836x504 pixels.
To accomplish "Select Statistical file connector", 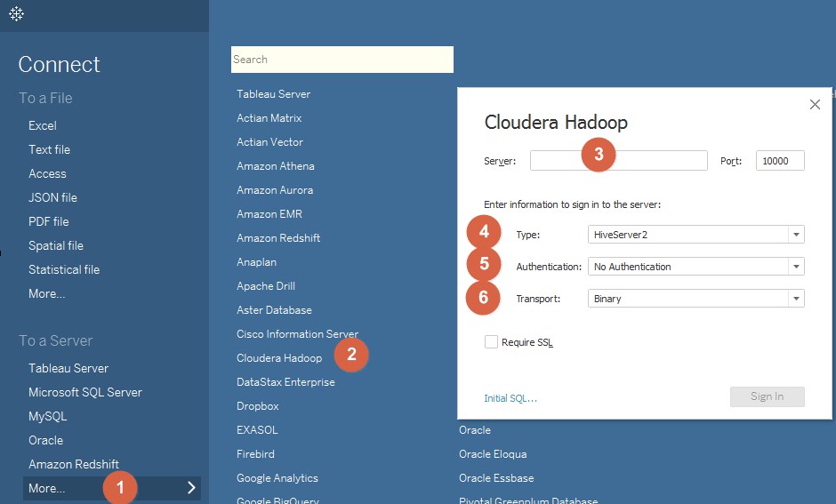I will tap(64, 269).
